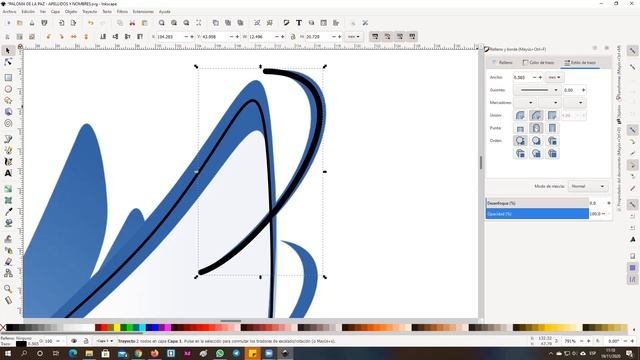Pick the yellow palette swatch
This screenshot has height=360, width=640.
(117, 328)
